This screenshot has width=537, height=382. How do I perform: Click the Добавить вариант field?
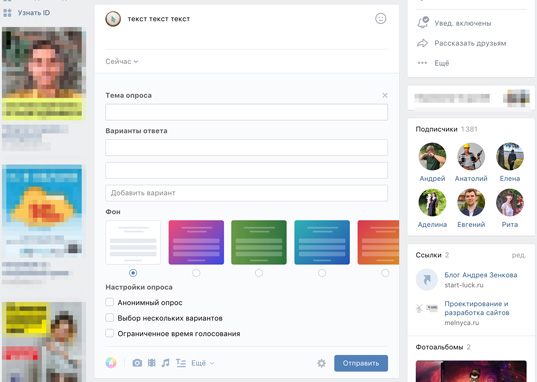247,193
